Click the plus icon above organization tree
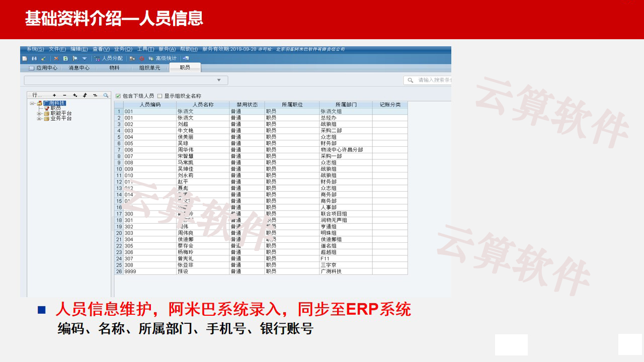 54,95
